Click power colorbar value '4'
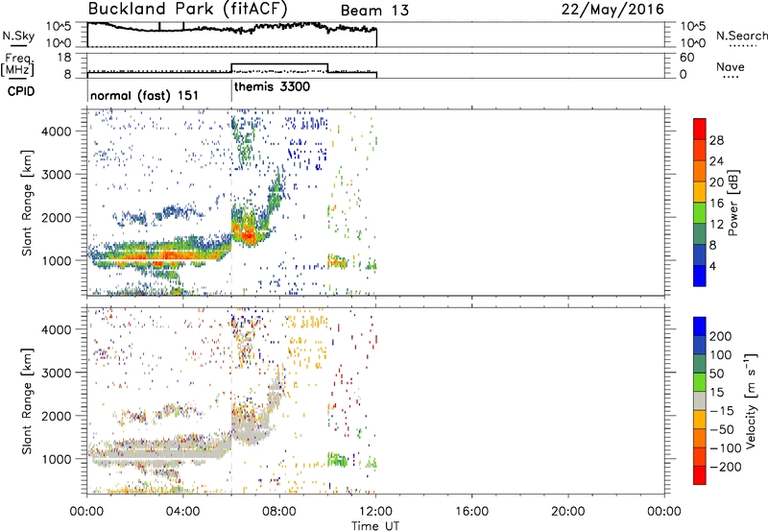The height and width of the screenshot is (532, 768). [712, 266]
